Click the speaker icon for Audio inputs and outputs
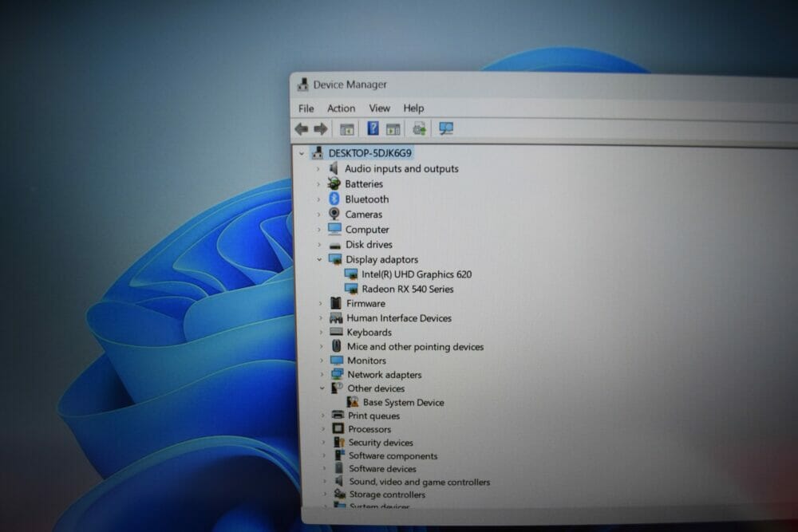 (x=334, y=167)
